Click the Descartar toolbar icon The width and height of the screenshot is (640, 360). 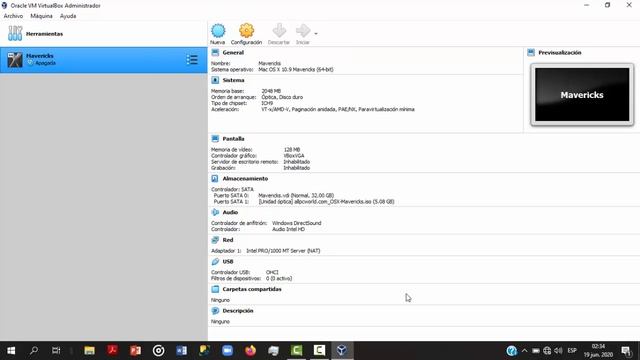pos(279,31)
